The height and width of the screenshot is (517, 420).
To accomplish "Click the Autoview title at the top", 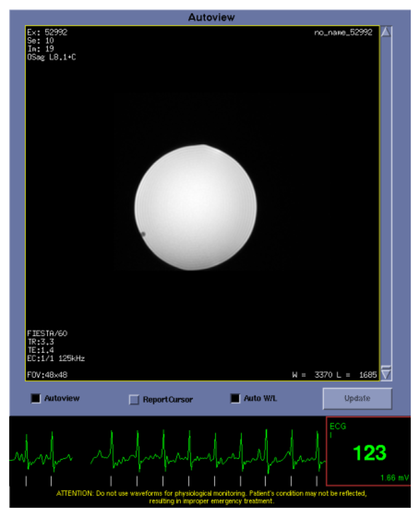I will pyautogui.click(x=211, y=18).
